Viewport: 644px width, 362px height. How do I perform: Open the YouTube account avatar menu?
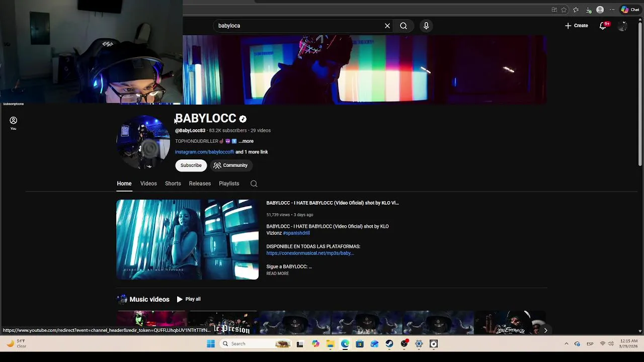pos(622,26)
